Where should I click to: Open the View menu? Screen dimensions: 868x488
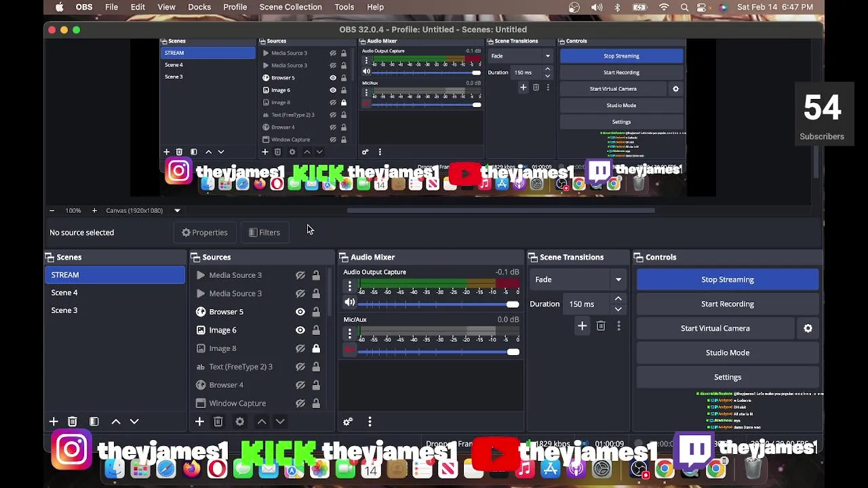(x=166, y=7)
